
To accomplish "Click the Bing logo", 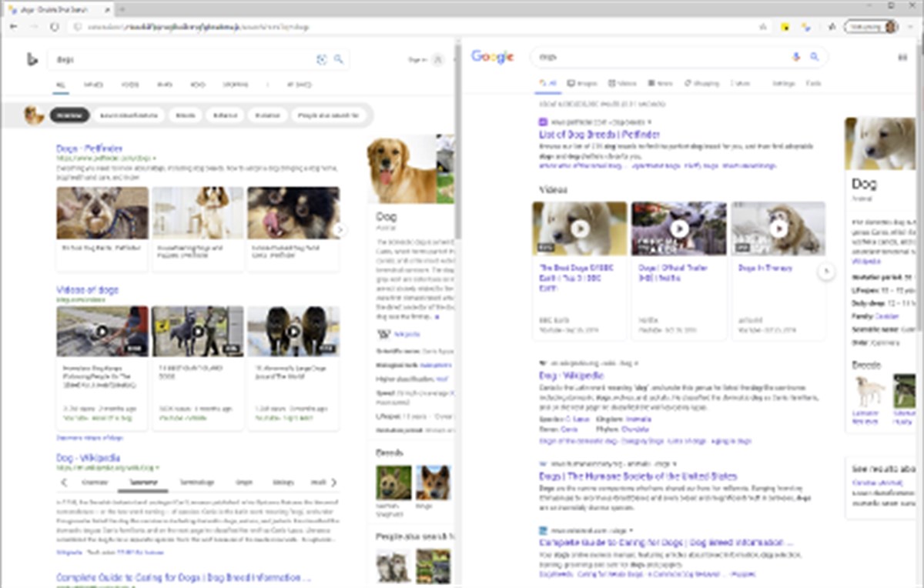I will tap(32, 59).
